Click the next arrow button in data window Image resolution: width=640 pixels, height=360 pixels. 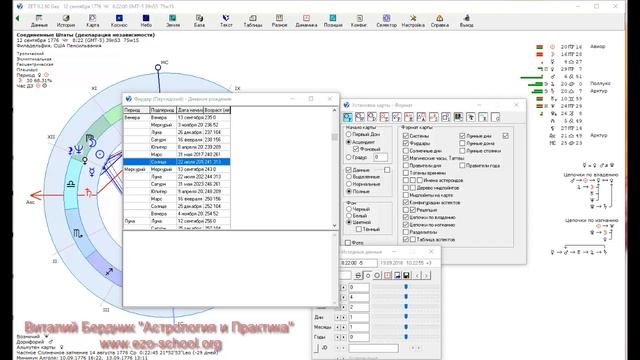(x=426, y=276)
